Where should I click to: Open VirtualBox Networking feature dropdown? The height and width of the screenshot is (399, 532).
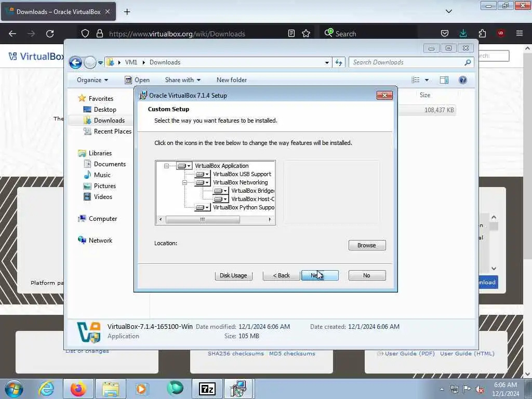[203, 182]
